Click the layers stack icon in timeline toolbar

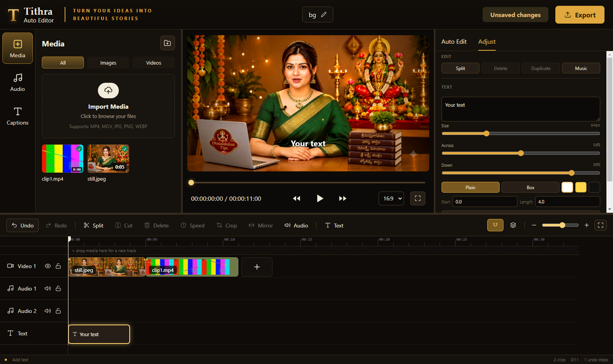[513, 225]
